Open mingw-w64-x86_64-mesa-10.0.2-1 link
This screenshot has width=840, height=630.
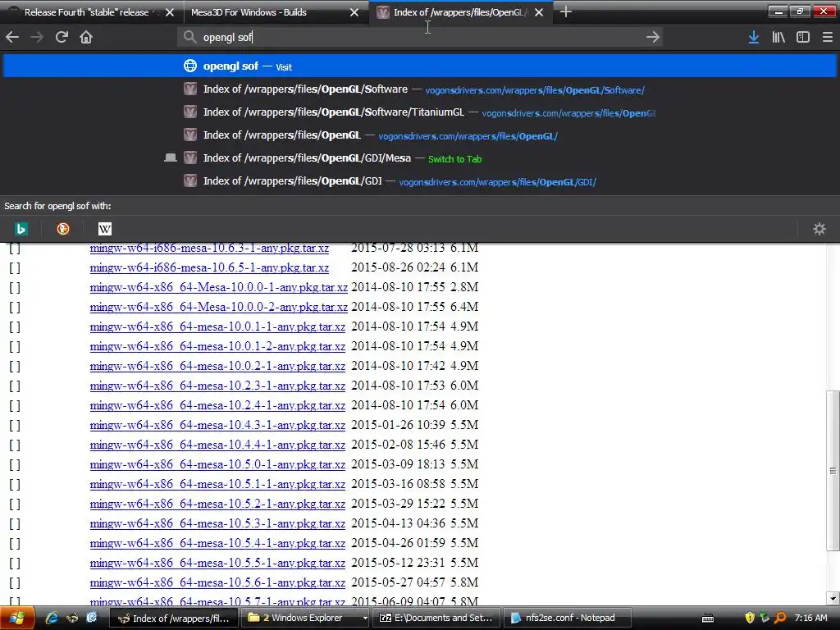coord(217,366)
